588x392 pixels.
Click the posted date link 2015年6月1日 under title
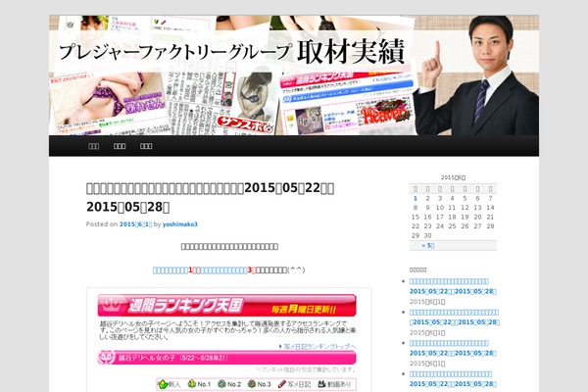136,224
